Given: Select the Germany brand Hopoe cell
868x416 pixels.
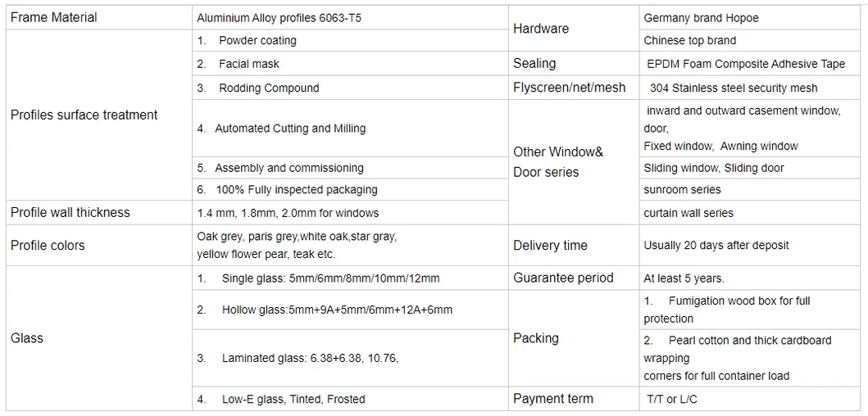Looking at the screenshot, I should click(701, 17).
